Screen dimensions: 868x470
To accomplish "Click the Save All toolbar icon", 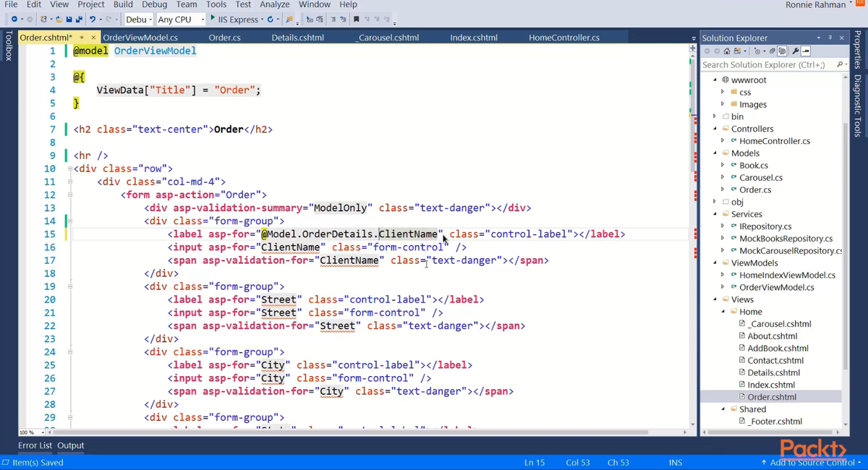I will pos(78,20).
